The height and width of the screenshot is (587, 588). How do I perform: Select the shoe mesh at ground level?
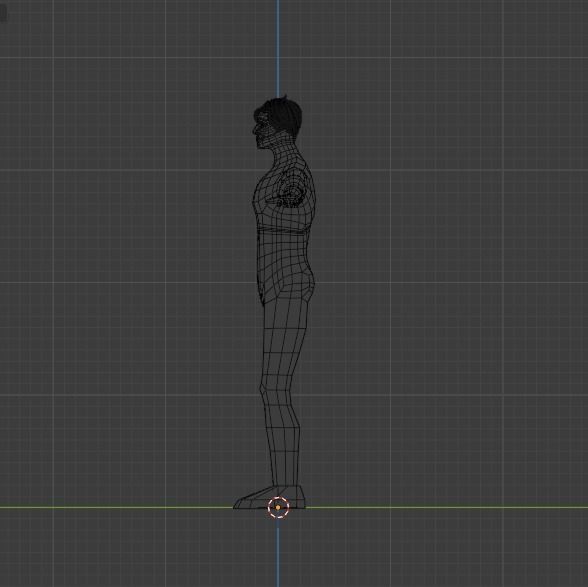click(269, 497)
